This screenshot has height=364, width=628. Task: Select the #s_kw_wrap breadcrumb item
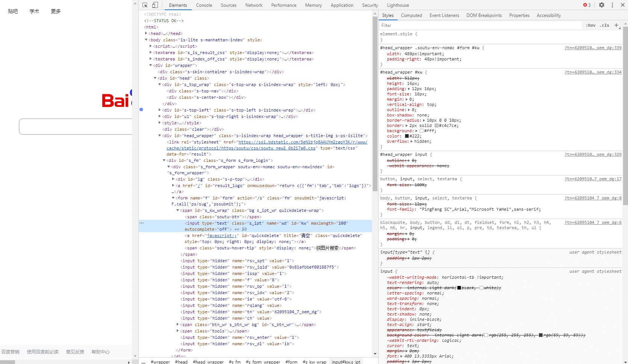click(314, 362)
